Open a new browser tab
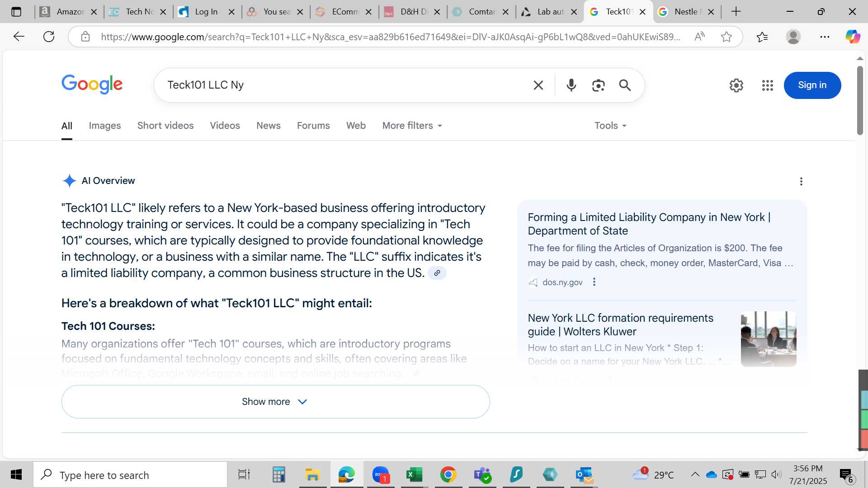This screenshot has width=868, height=488. [736, 12]
